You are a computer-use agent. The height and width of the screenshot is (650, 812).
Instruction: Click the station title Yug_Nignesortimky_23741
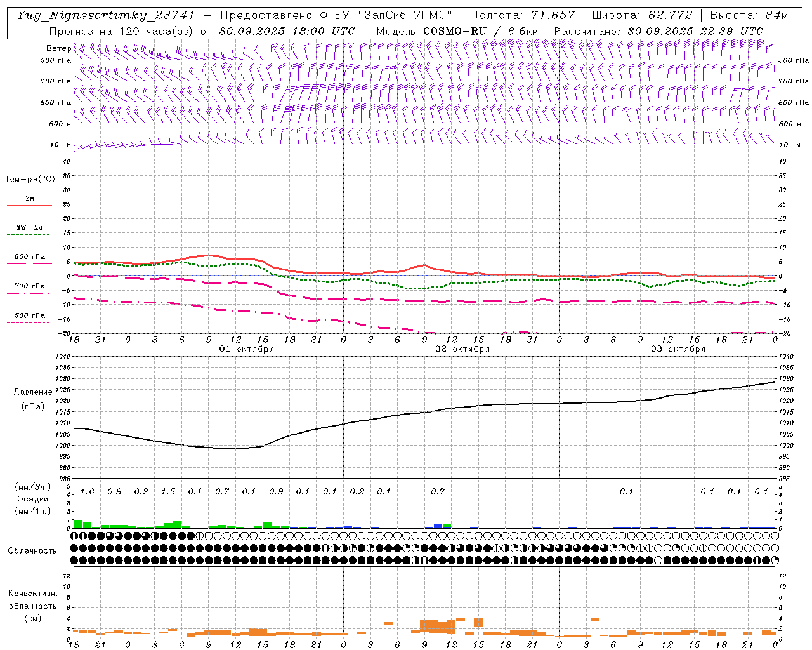106,15
